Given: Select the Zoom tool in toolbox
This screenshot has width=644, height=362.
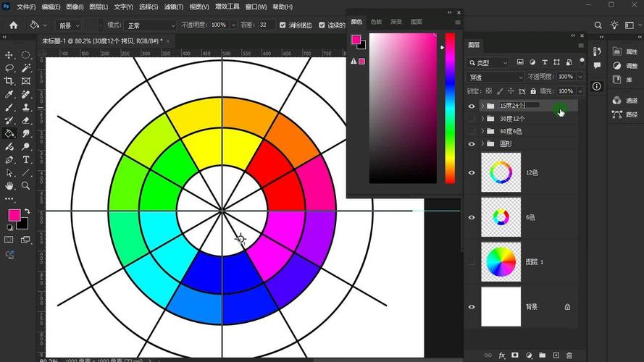Looking at the screenshot, I should 25,185.
